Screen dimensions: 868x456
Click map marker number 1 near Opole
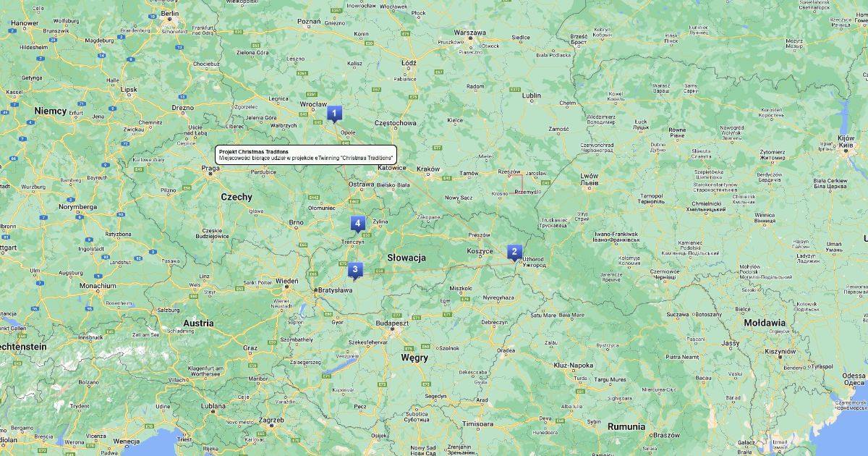click(x=333, y=113)
